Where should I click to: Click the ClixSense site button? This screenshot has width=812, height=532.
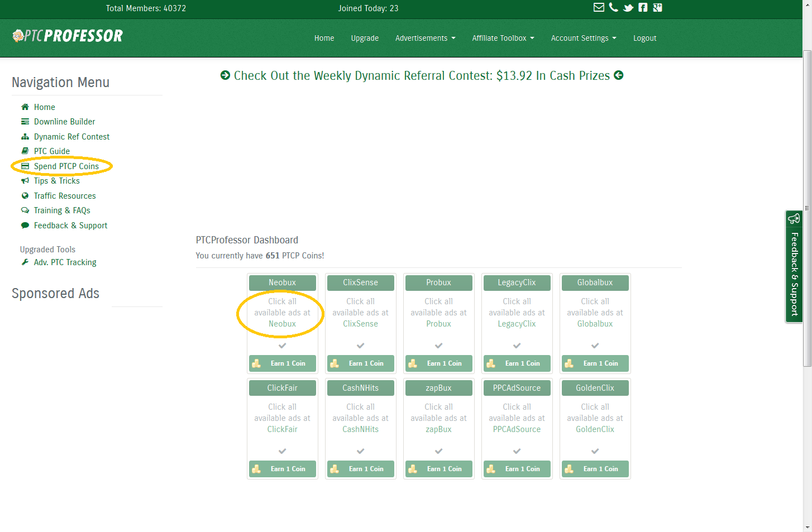click(361, 282)
